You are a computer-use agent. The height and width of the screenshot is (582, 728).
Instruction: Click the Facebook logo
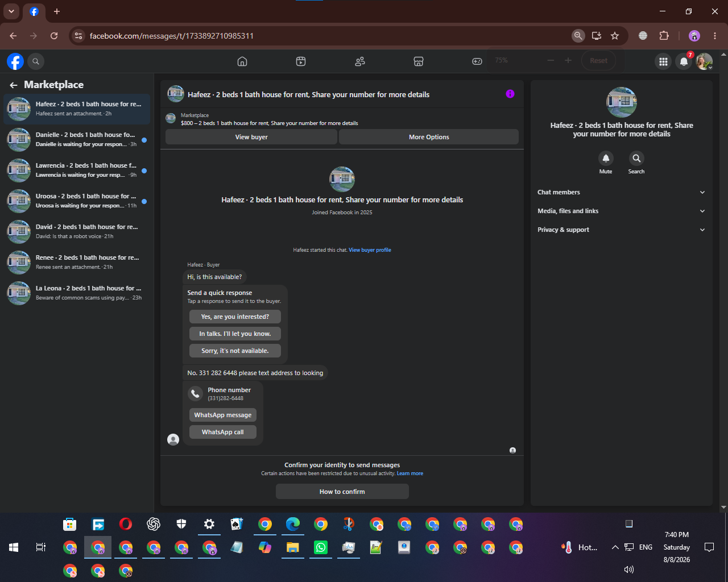(15, 61)
